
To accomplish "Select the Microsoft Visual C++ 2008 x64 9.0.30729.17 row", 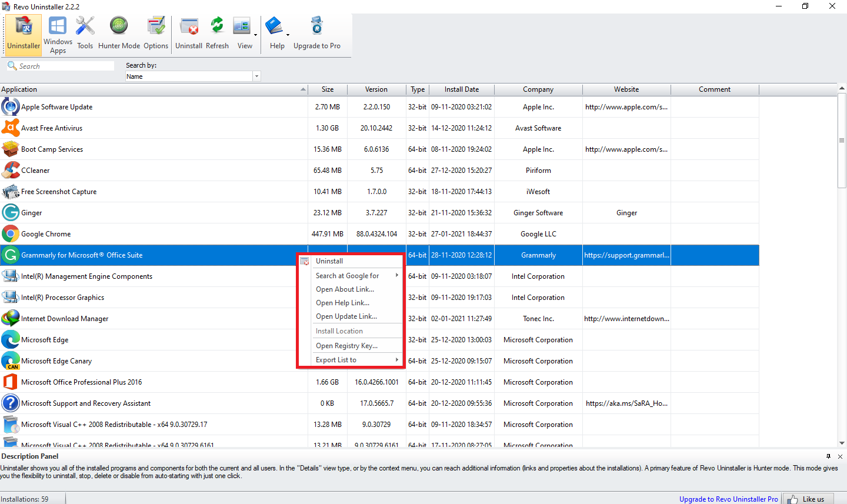I will (379, 425).
